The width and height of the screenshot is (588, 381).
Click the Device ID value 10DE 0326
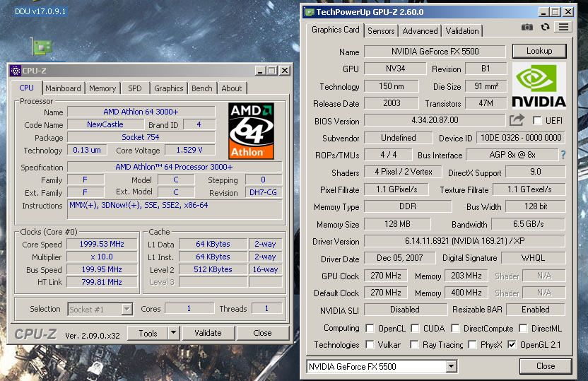521,138
